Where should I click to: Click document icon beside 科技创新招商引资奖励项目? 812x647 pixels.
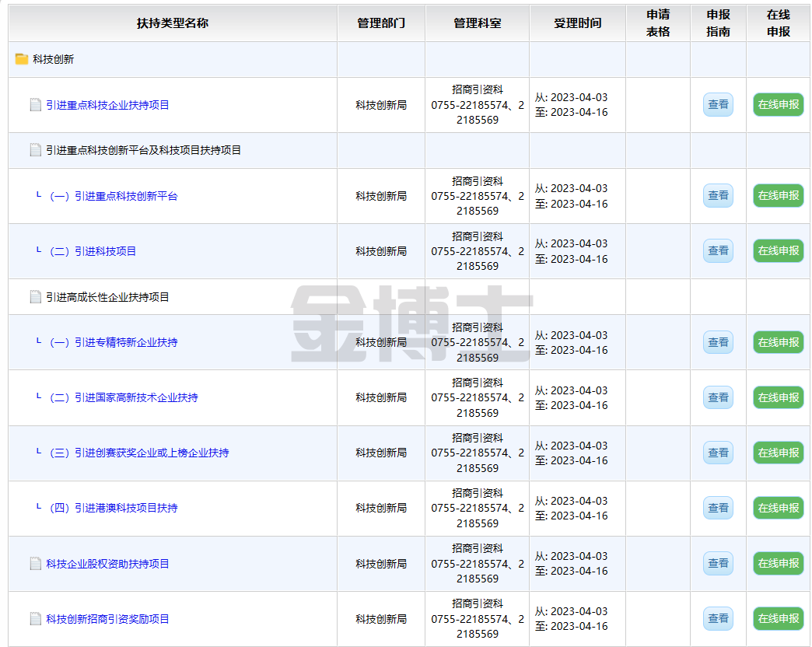click(35, 619)
